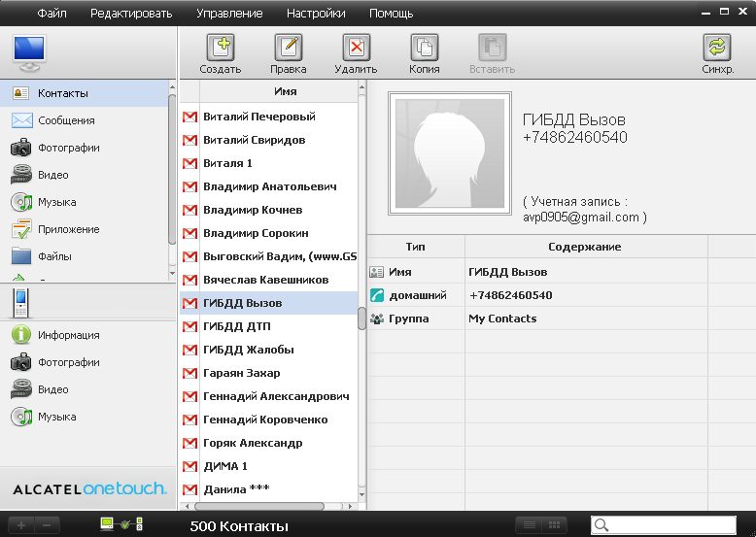Select contact Виталий Свиридов
Viewport: 756px width, 537px height.
pyautogui.click(x=268, y=140)
